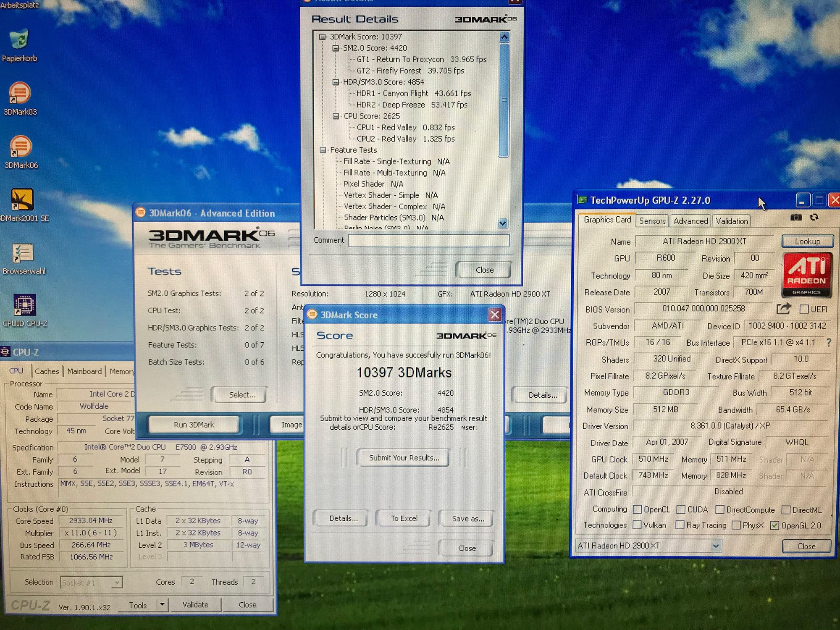The width and height of the screenshot is (840, 630).
Task: Toggle the DirectCompute checkbox
Action: point(720,509)
